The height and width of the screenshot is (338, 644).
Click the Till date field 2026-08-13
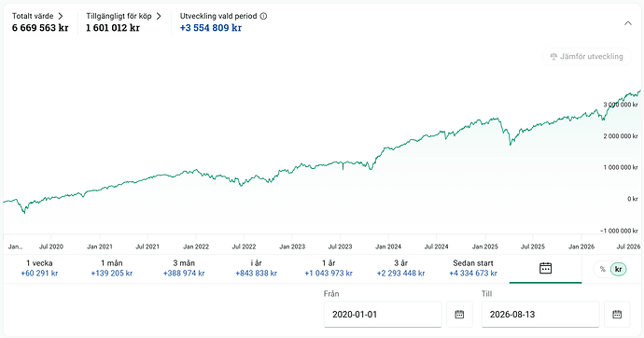click(540, 315)
